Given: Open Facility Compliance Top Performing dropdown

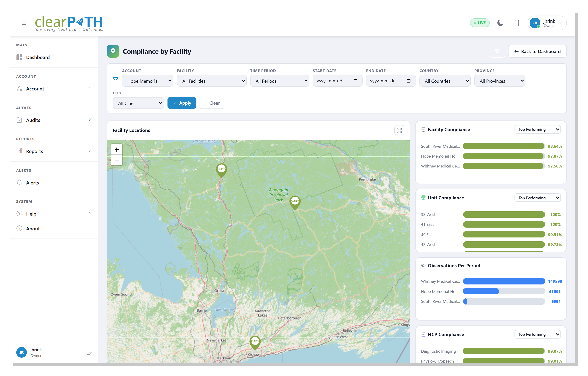Looking at the screenshot, I should (x=537, y=129).
